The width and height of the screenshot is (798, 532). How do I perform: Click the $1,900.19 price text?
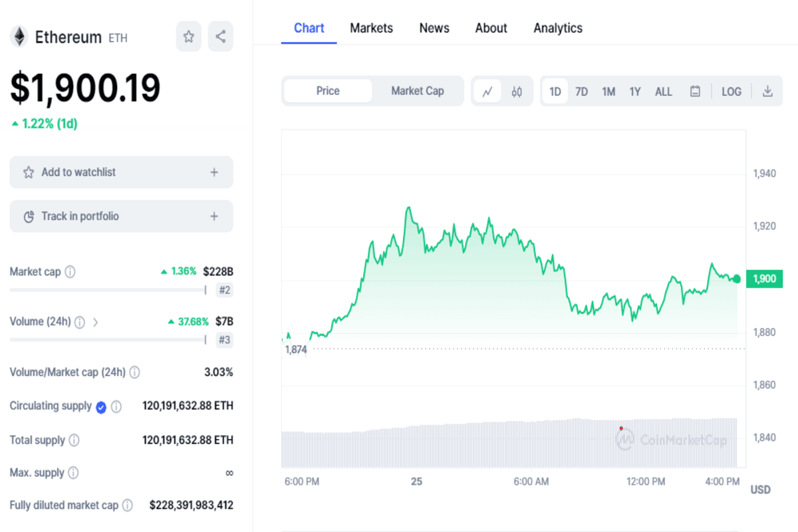(85, 88)
